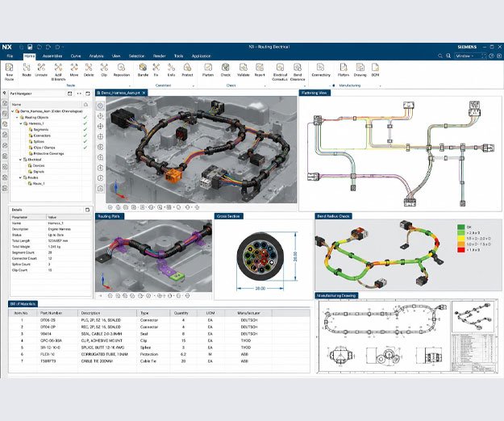Viewport: 504px width, 421px height.
Task: Open the Window dropdown in menu bar
Action: coord(466,56)
